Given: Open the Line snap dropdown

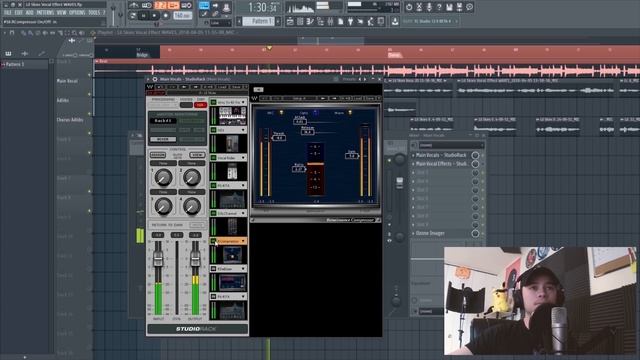Looking at the screenshot, I should [221, 23].
